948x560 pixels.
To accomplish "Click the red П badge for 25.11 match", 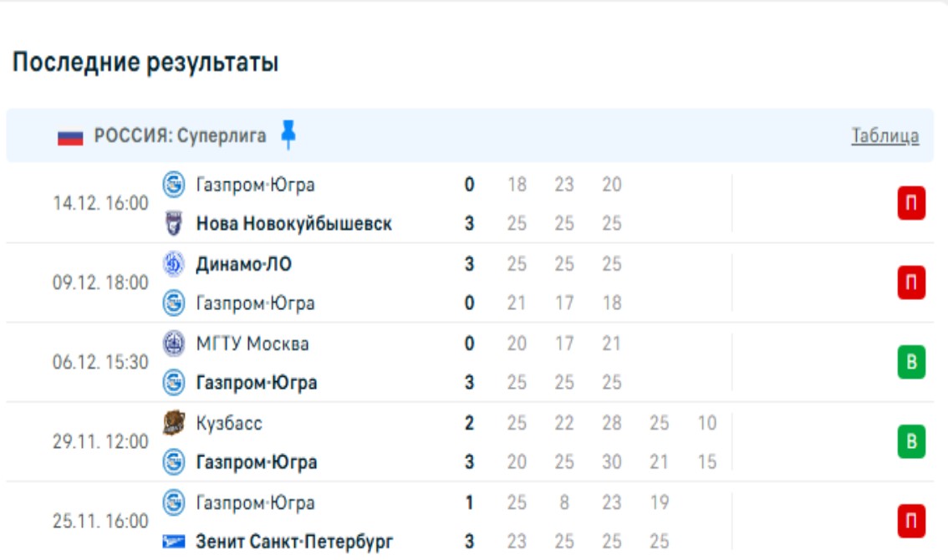I will pyautogui.click(x=911, y=522).
